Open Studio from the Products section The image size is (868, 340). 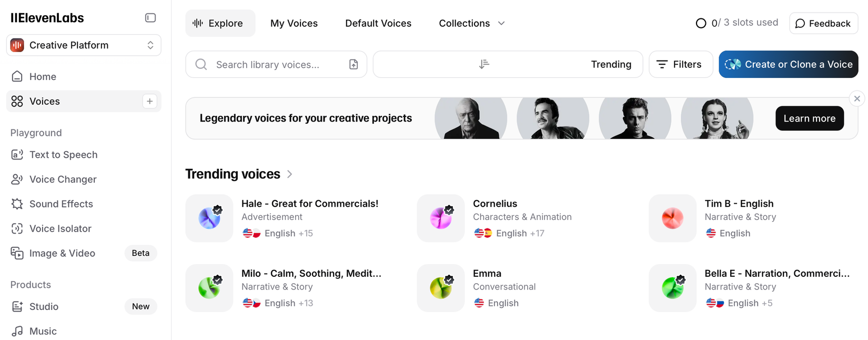(x=44, y=306)
